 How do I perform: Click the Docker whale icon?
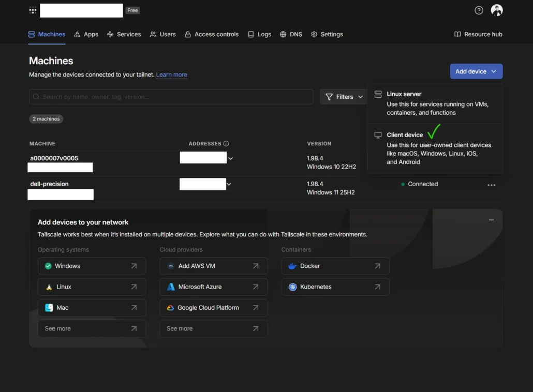(292, 266)
